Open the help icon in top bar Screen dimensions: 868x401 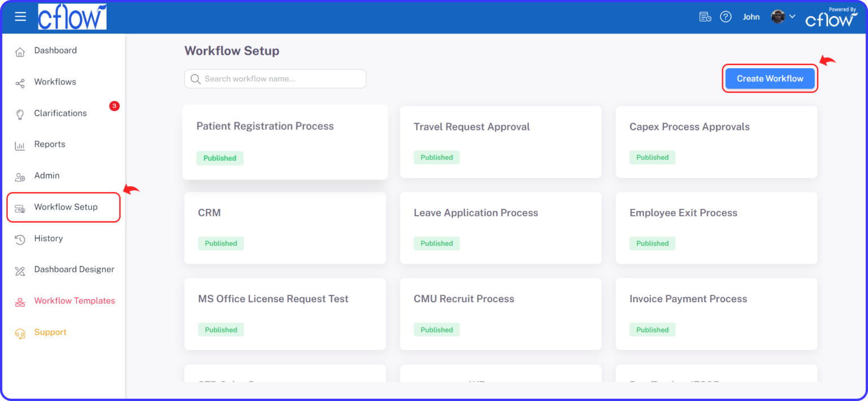[x=726, y=16]
